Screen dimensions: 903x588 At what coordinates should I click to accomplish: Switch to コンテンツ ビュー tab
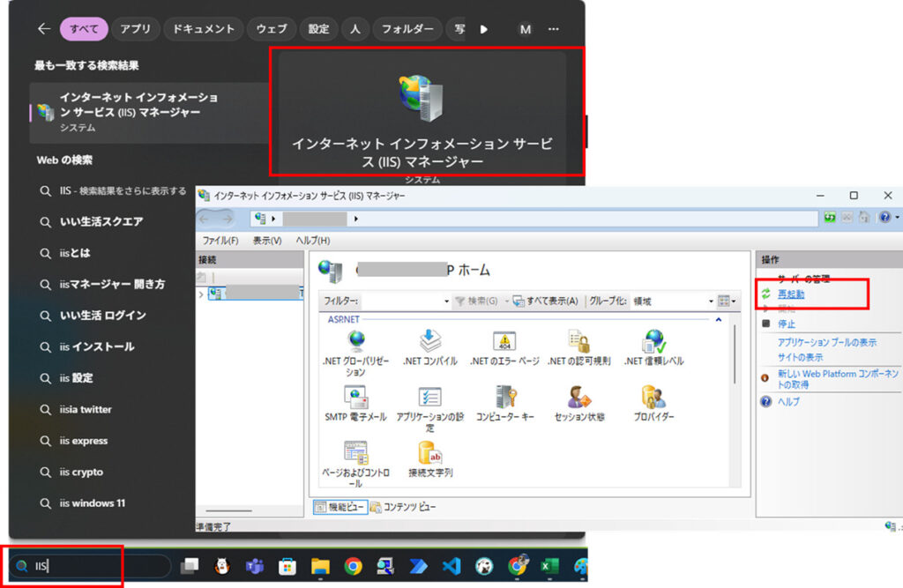(403, 507)
